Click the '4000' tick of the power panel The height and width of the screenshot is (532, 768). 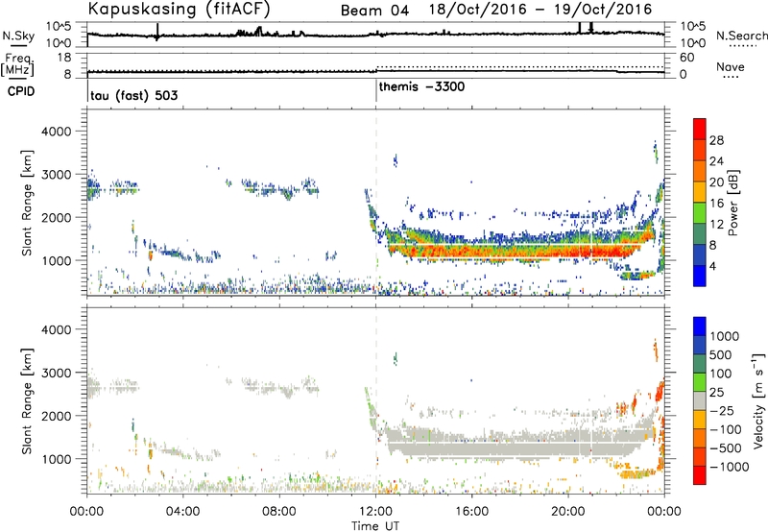[56, 132]
